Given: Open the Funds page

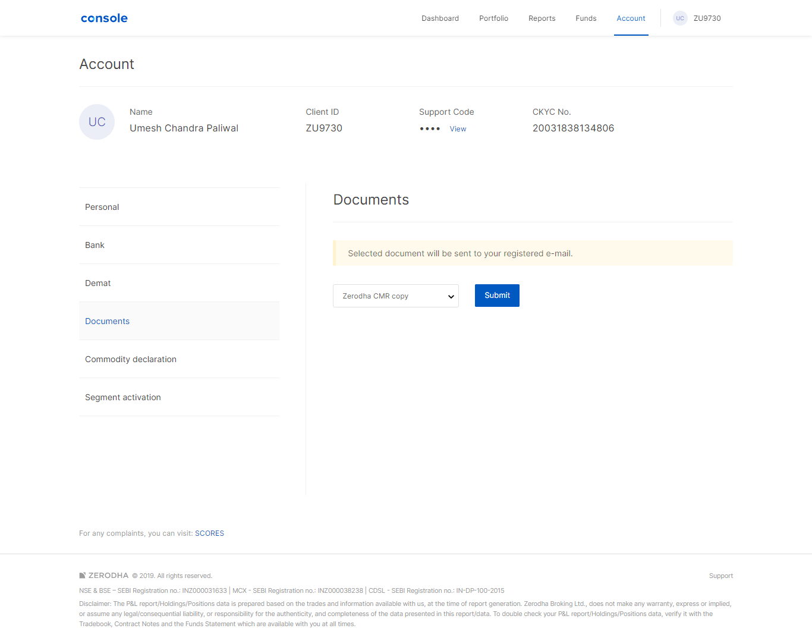Looking at the screenshot, I should pyautogui.click(x=586, y=18).
